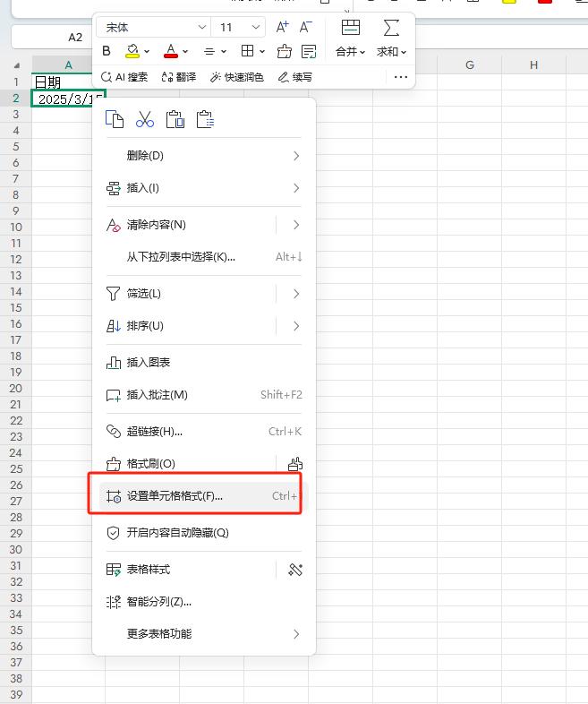Click the 快速润色 quick polish button

click(237, 77)
